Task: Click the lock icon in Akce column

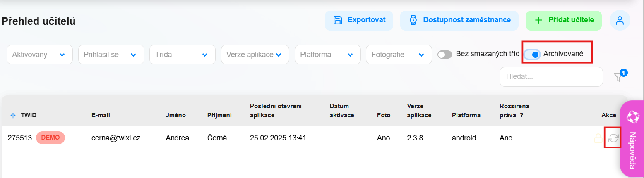Action: pyautogui.click(x=598, y=138)
